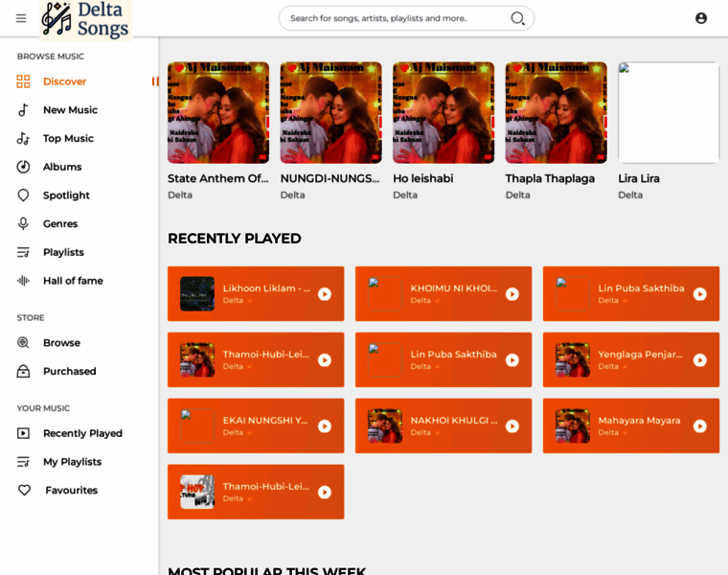Viewport: 728px width, 575px height.
Task: Click the user account profile icon
Action: point(701,18)
